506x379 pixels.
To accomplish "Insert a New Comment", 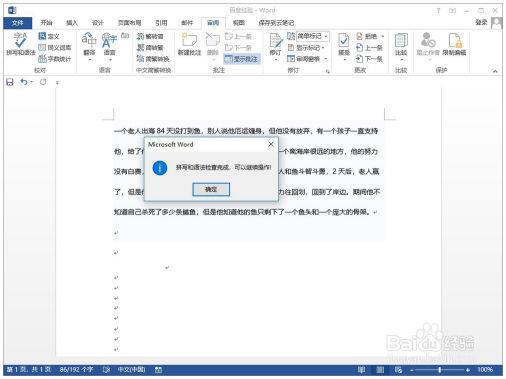I will [189, 44].
